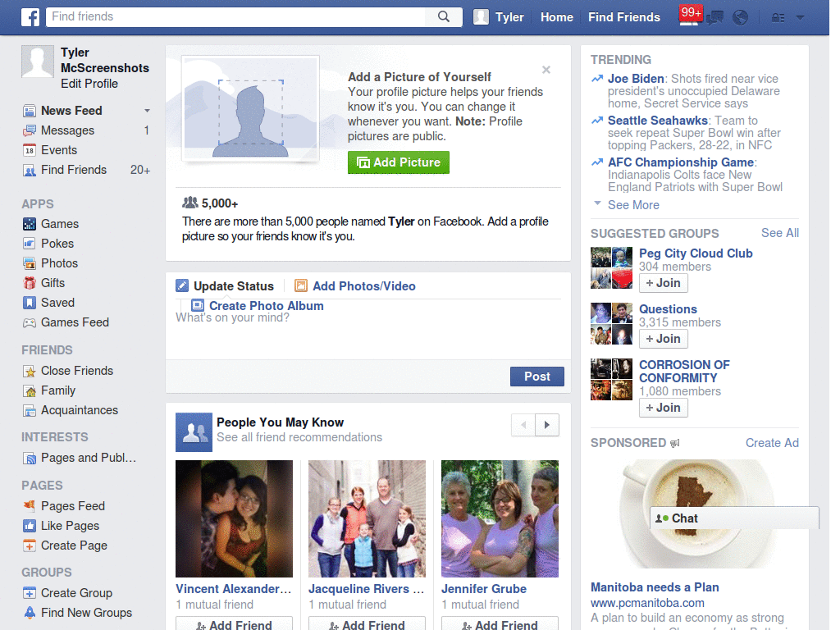840x630 pixels.
Task: Click the Facebook logo icon
Action: pos(30,17)
